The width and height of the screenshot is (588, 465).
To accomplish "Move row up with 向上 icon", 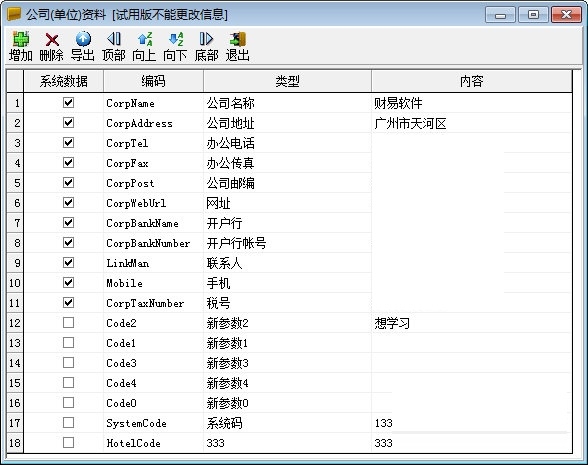I will [x=145, y=39].
